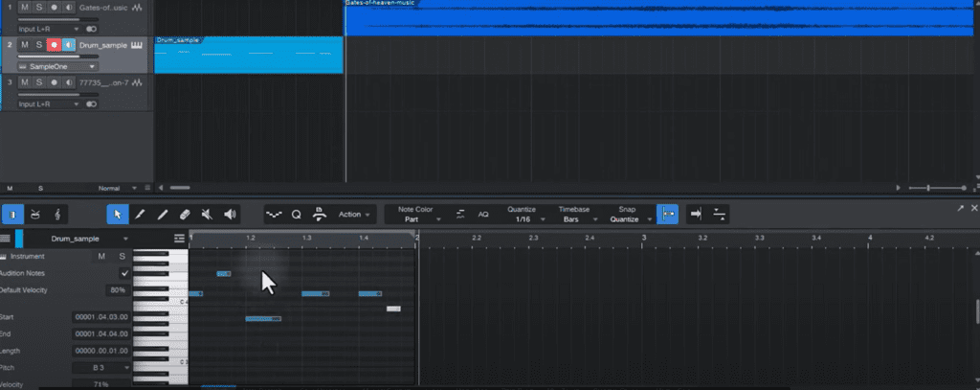Screen dimensions: 980x390
Task: Click the instrument keyboard icon on Drum_sample track
Action: click(137, 45)
